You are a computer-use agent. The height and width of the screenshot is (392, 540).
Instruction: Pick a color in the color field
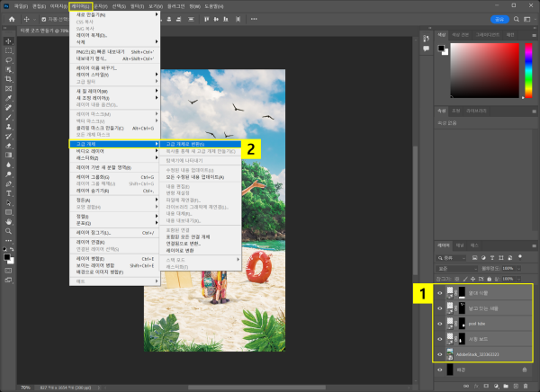(484, 70)
